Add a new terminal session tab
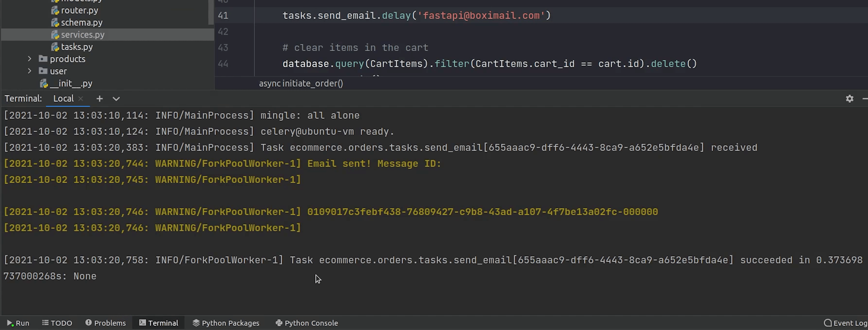This screenshot has width=868, height=330. [x=99, y=99]
